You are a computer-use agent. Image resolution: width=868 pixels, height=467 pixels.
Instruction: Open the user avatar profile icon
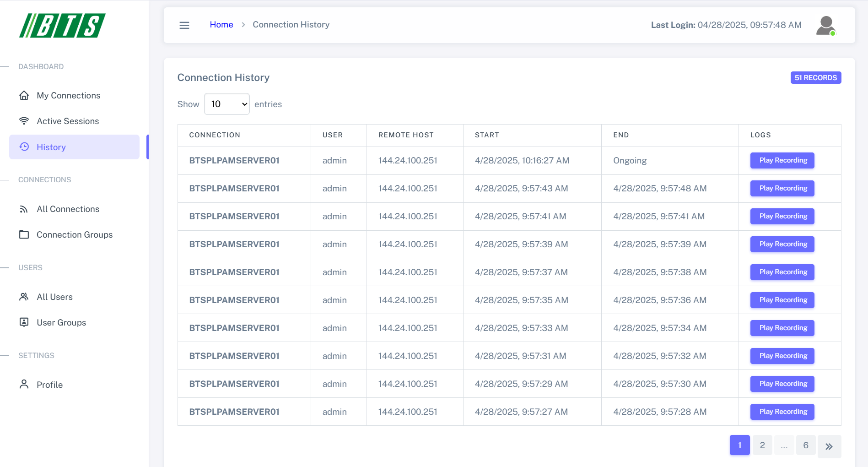(826, 26)
